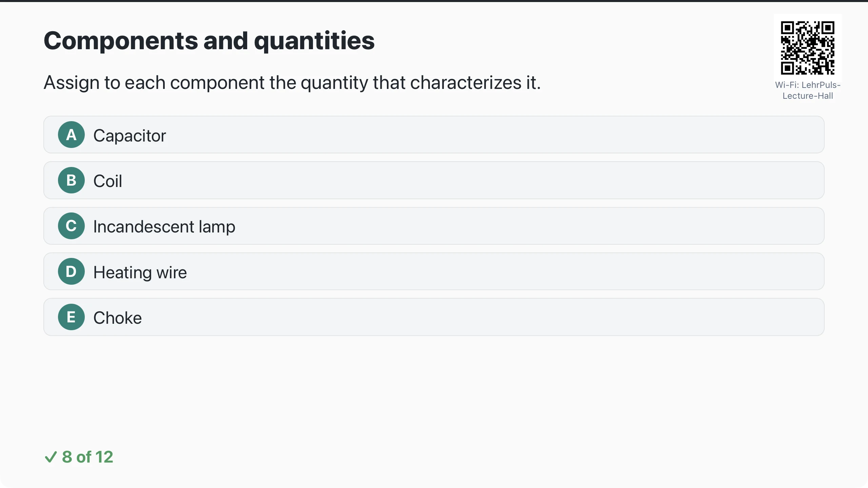Click the 'Lecture-Hall' text under the QR code

[808, 96]
